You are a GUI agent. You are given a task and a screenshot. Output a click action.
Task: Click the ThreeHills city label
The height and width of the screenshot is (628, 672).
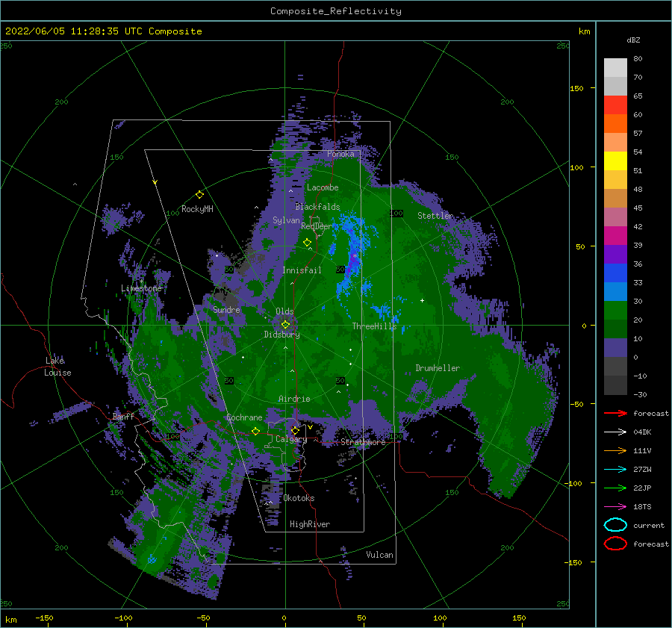click(374, 326)
